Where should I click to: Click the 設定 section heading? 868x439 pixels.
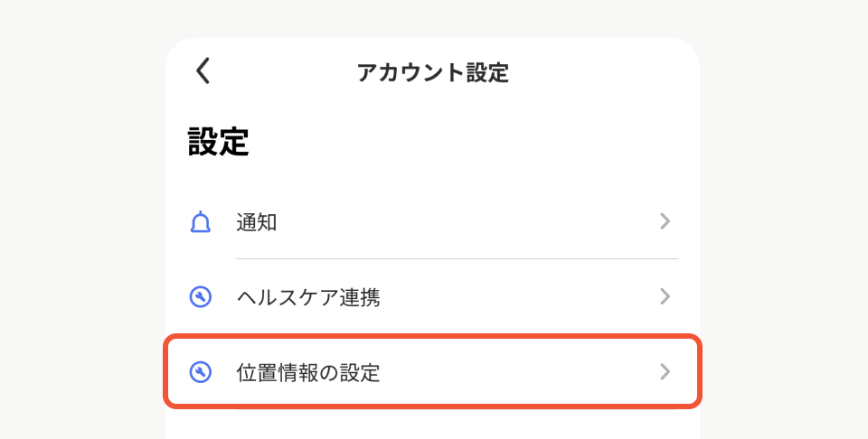[218, 142]
